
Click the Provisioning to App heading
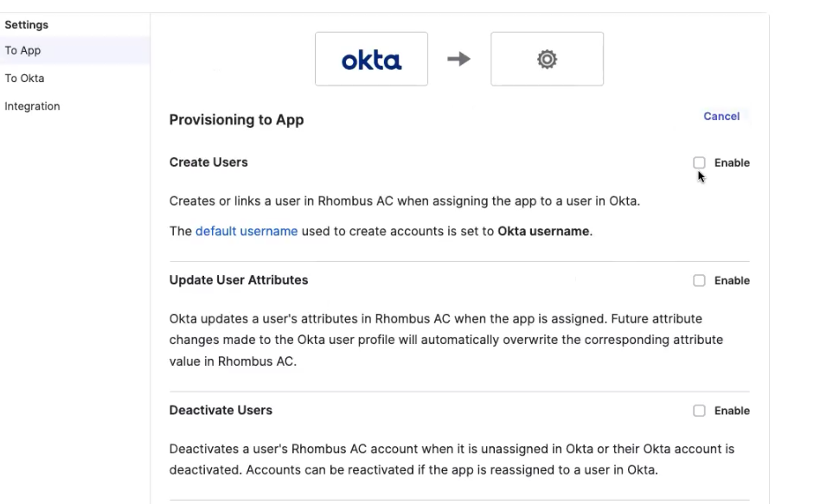point(236,119)
